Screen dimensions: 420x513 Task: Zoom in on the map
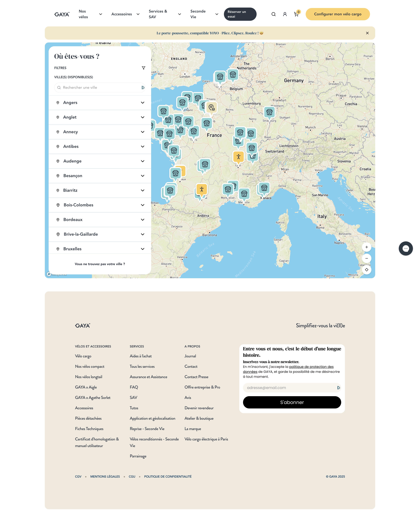click(367, 247)
